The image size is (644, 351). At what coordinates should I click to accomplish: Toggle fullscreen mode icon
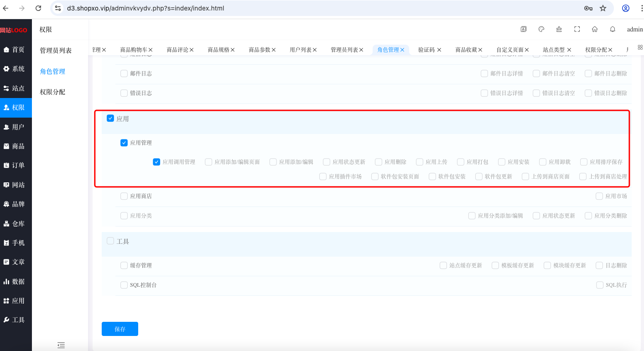pyautogui.click(x=577, y=29)
